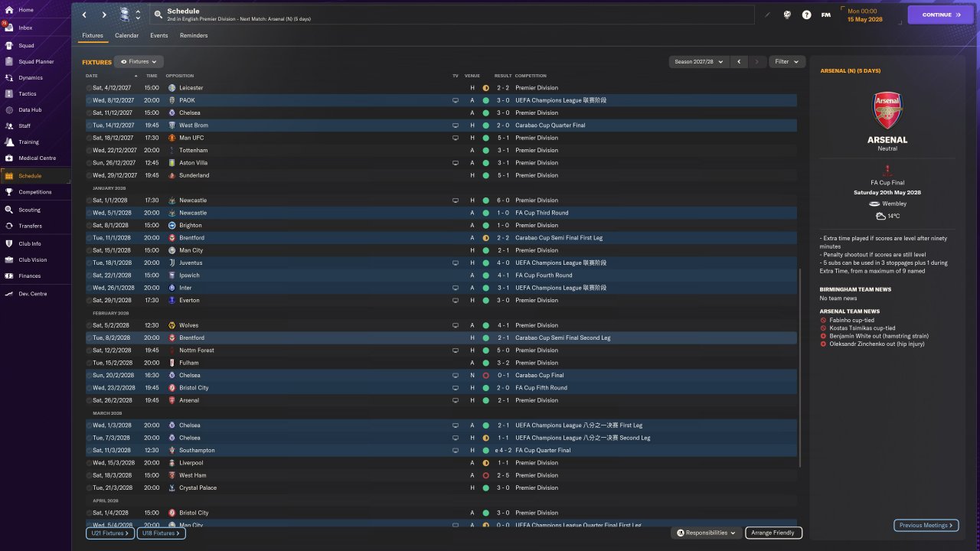Sort fixtures by the Date column header
This screenshot has width=980, height=551.
pyautogui.click(x=92, y=76)
